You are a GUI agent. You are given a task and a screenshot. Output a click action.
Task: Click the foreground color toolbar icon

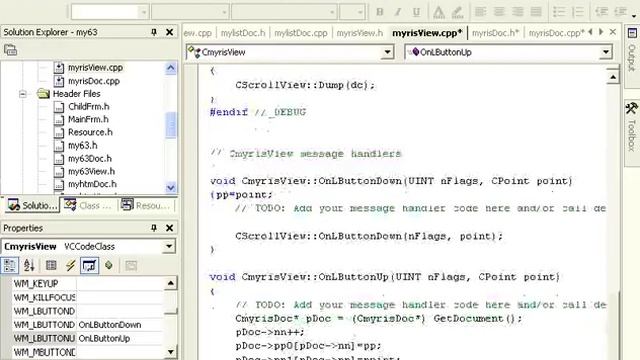439,12
